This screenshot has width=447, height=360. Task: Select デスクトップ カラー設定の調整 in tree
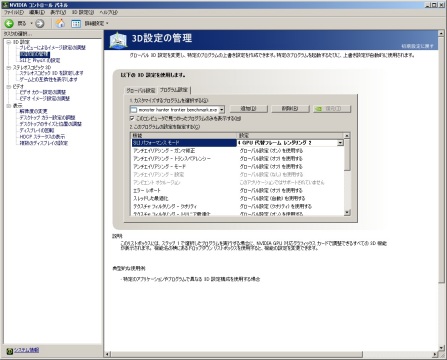[x=47, y=117]
